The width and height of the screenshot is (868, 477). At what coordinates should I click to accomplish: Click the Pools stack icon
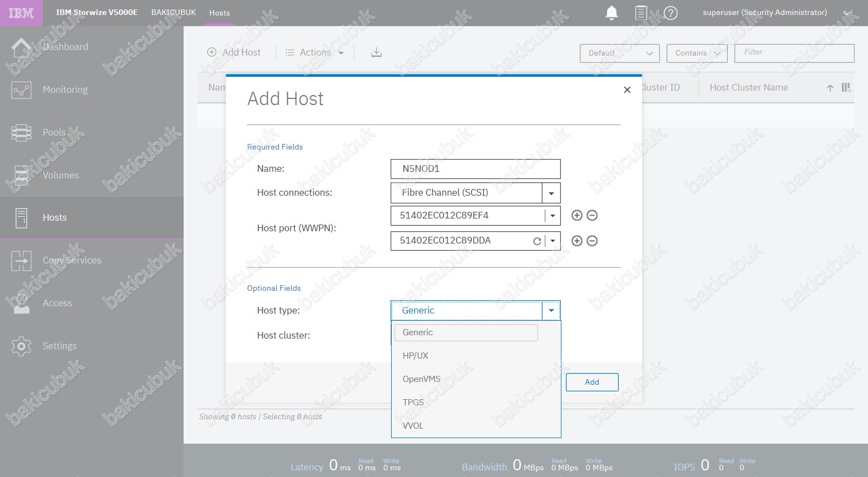pos(21,133)
